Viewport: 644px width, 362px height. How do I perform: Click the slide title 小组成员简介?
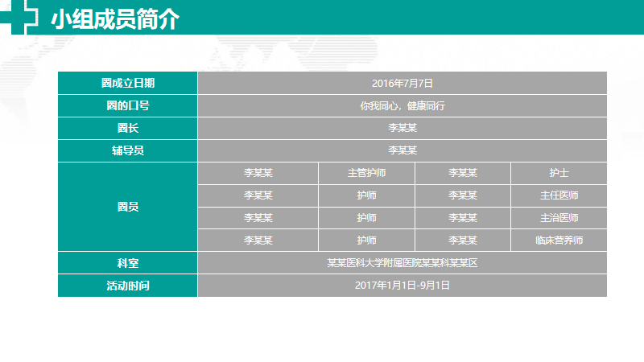coord(115,19)
